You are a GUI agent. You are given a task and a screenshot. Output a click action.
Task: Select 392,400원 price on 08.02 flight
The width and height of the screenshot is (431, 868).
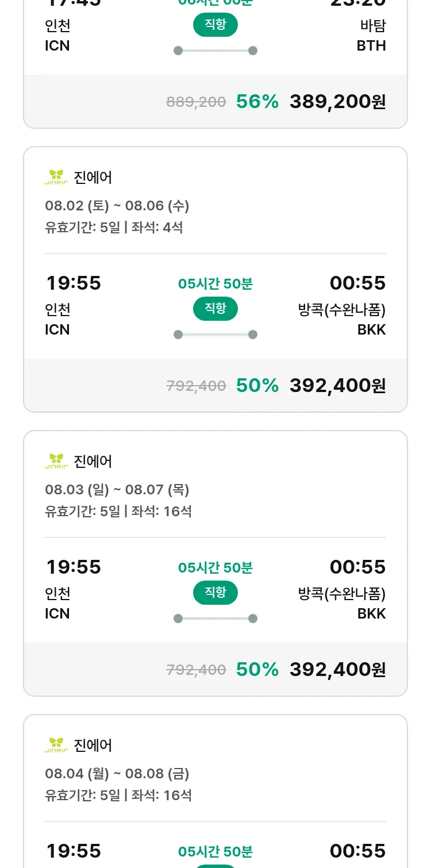click(337, 386)
